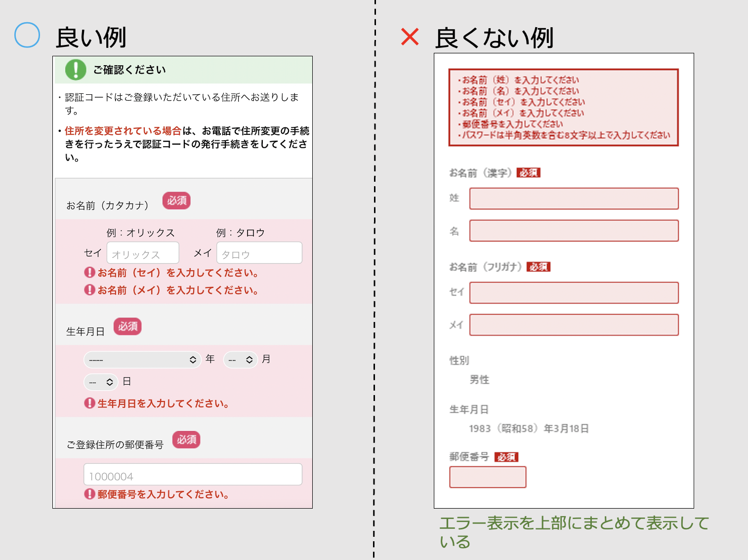The width and height of the screenshot is (748, 560).
Task: Click the red × icon beside 良くない例 heading
Action: [x=408, y=37]
